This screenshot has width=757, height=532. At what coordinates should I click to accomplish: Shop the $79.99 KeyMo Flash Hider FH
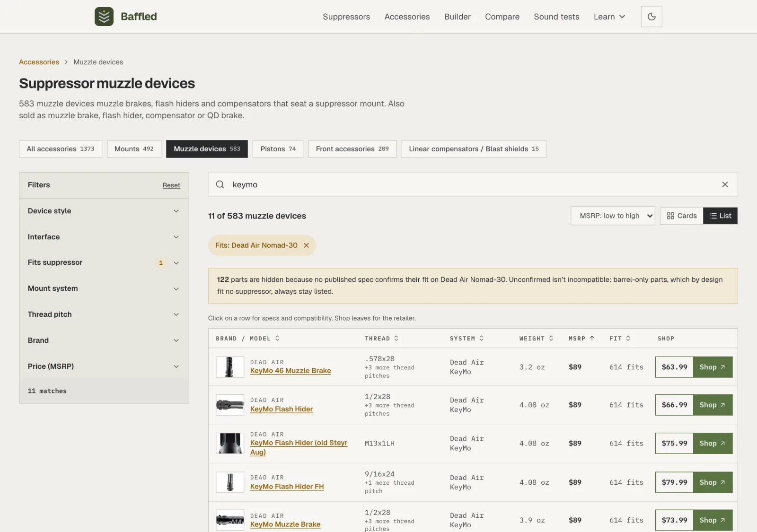click(x=713, y=482)
